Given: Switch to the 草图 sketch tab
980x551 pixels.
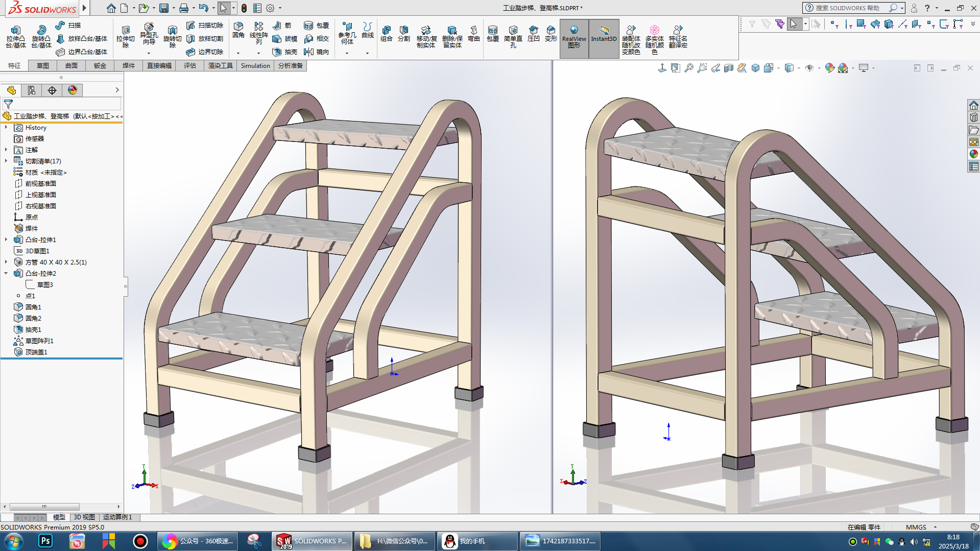Looking at the screenshot, I should 43,66.
